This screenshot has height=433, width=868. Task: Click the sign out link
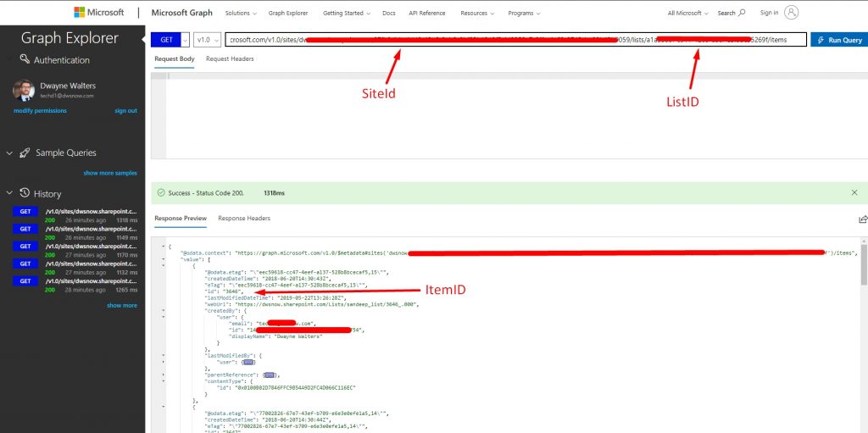(x=125, y=111)
